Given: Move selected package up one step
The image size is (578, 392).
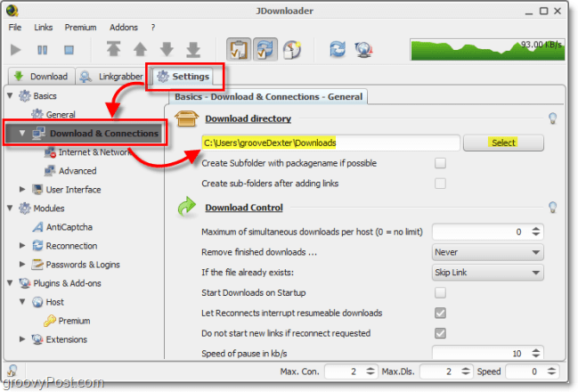Looking at the screenshot, I should (140, 49).
